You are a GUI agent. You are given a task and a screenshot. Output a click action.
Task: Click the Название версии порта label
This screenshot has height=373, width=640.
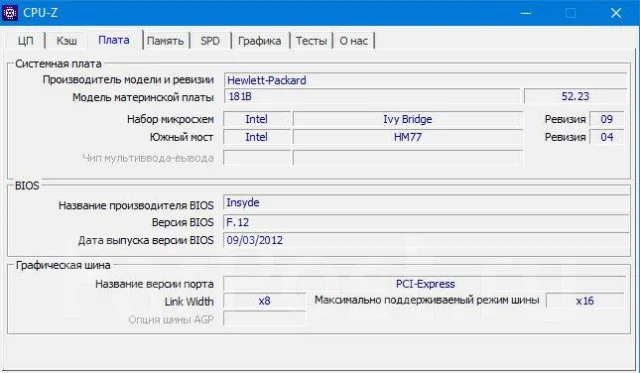point(154,284)
